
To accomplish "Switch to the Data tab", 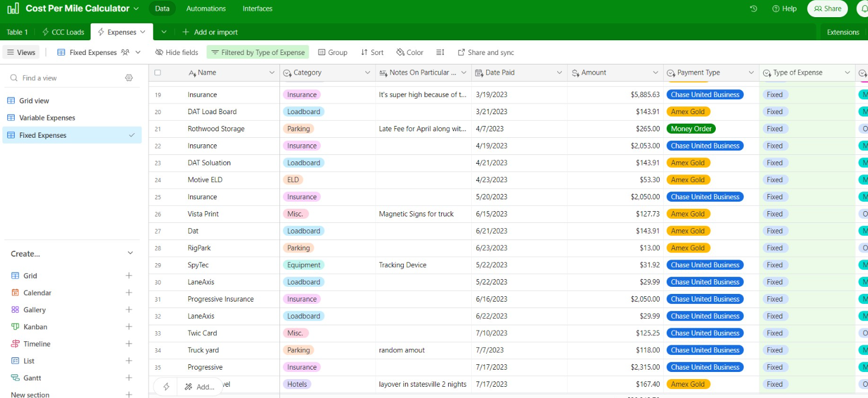I will [162, 9].
